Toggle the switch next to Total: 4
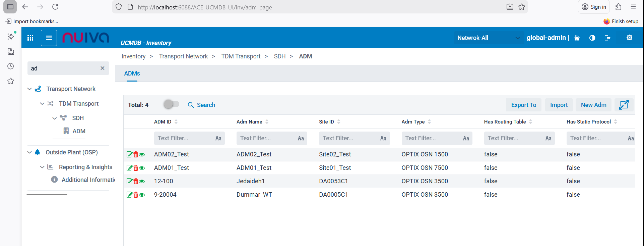644x246 pixels. tap(171, 104)
